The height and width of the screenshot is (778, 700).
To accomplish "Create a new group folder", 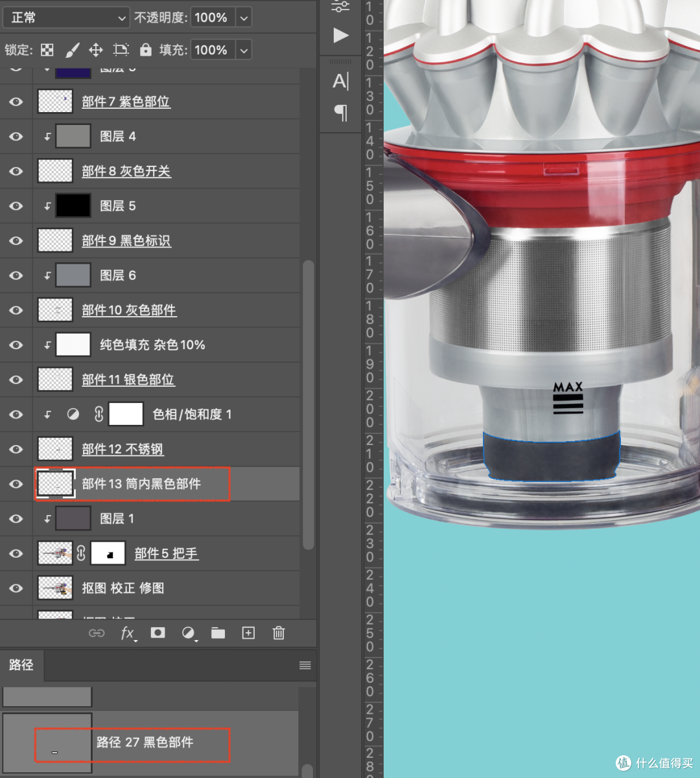I will [218, 633].
